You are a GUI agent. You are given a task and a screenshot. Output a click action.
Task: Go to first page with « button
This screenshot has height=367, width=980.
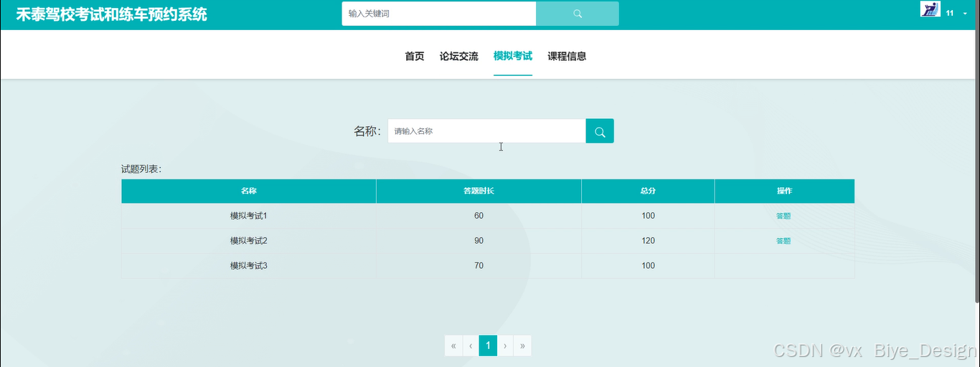click(x=453, y=345)
